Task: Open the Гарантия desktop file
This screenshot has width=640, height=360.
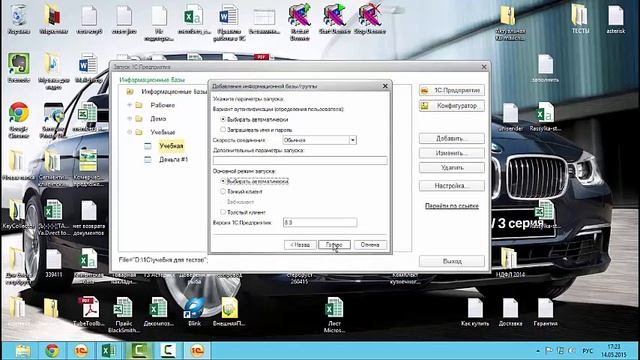Action: 545,312
